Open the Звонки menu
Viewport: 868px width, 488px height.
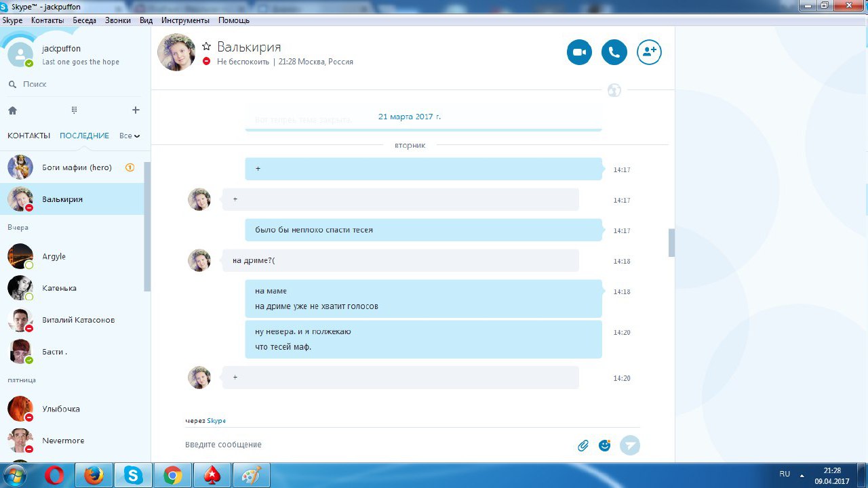118,20
